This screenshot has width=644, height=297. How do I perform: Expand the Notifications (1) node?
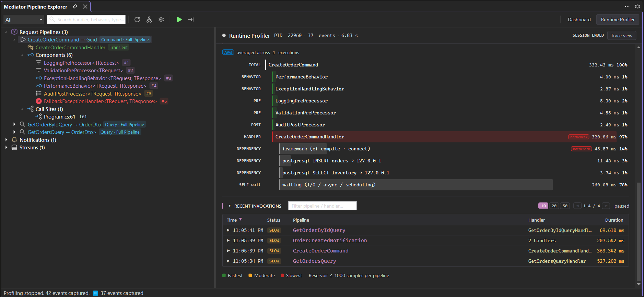[6, 140]
